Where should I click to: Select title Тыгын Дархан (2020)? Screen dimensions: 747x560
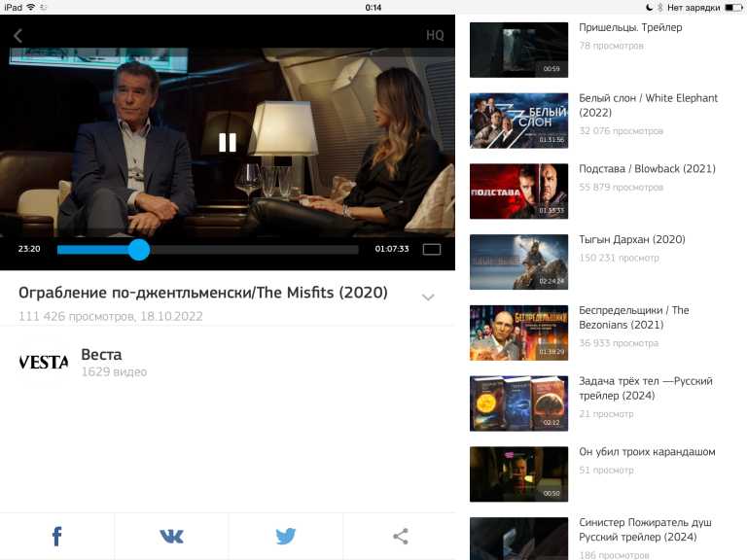[631, 239]
